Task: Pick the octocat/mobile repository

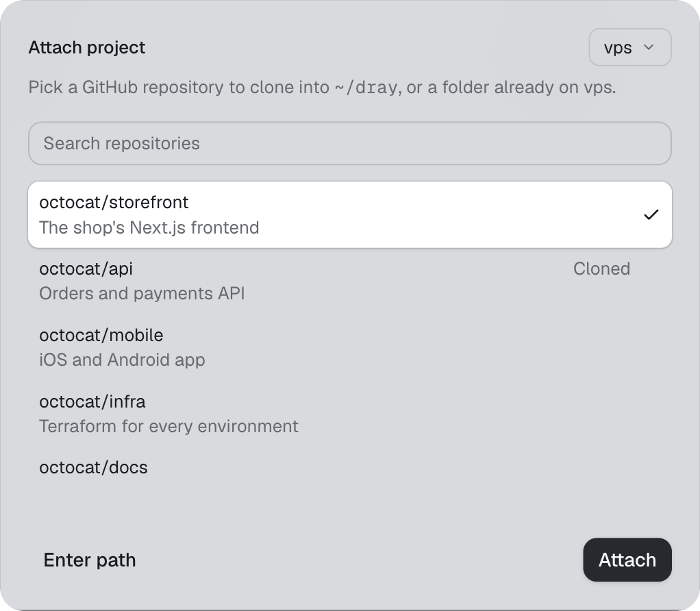Action: click(350, 348)
